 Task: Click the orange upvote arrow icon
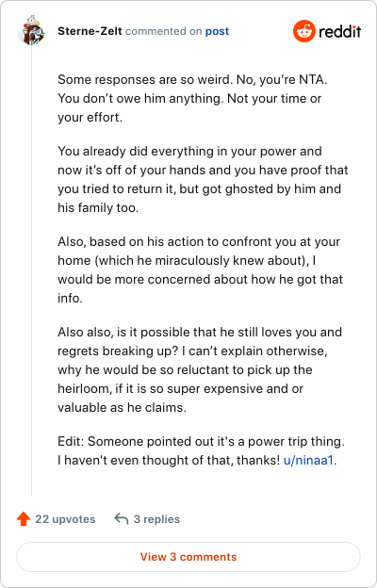tap(24, 519)
